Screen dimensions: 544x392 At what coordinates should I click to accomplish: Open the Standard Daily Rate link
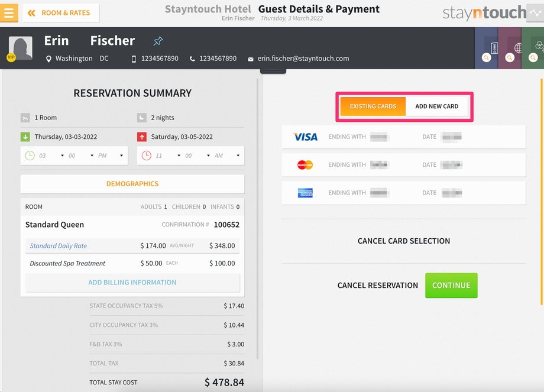[59, 246]
